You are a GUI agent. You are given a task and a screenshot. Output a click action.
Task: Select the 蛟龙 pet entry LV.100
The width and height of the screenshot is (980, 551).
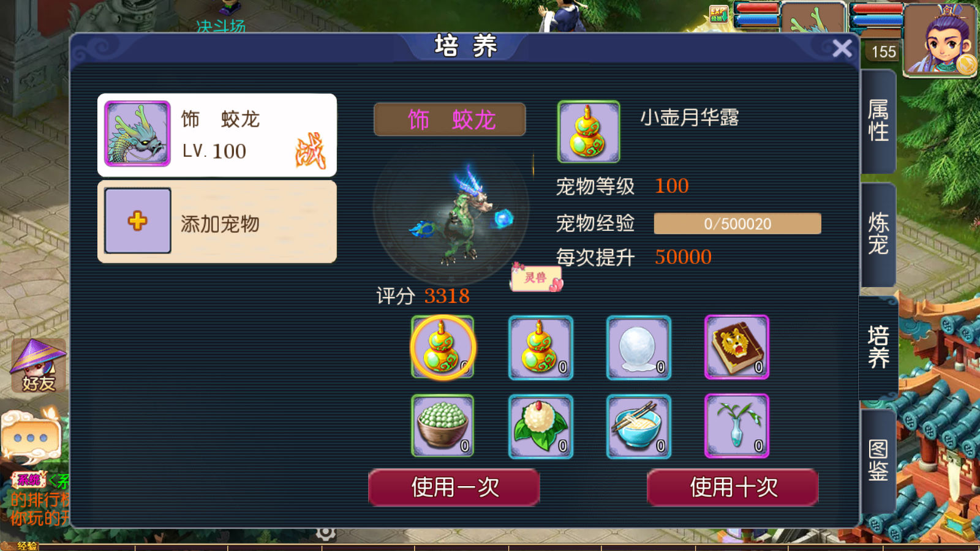point(217,135)
